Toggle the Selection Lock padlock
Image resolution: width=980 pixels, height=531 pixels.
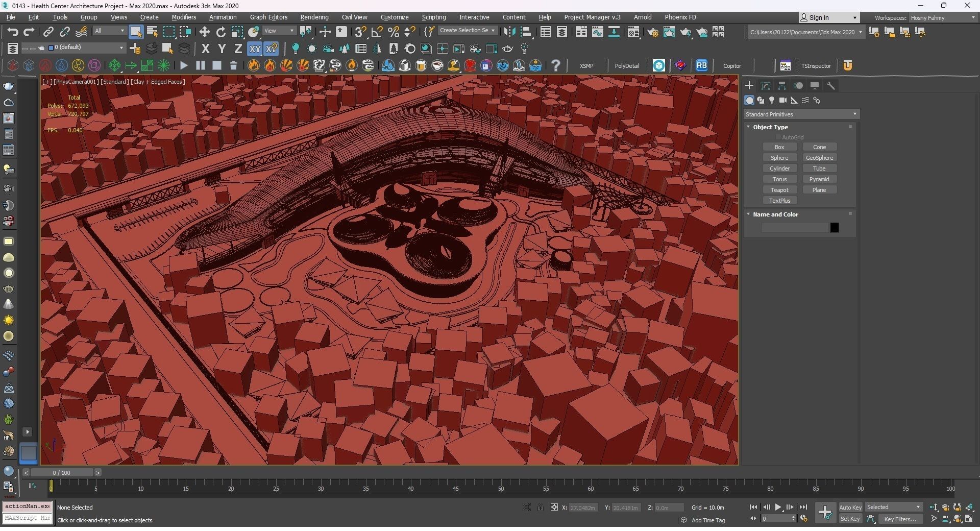pyautogui.click(x=541, y=508)
